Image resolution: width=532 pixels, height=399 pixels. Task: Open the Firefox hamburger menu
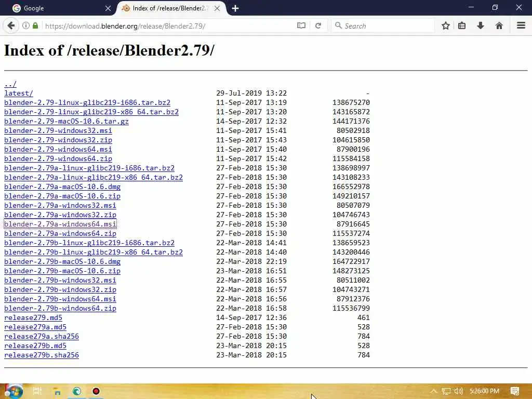pyautogui.click(x=521, y=26)
